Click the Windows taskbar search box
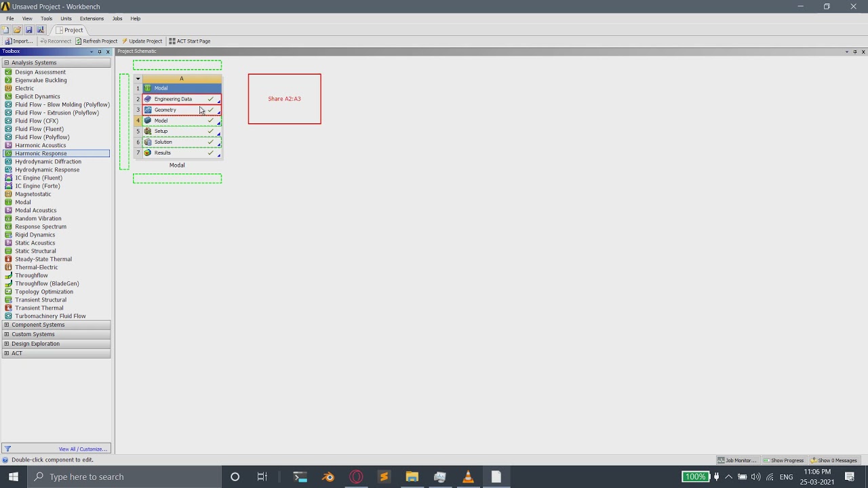868x488 pixels. coord(125,476)
